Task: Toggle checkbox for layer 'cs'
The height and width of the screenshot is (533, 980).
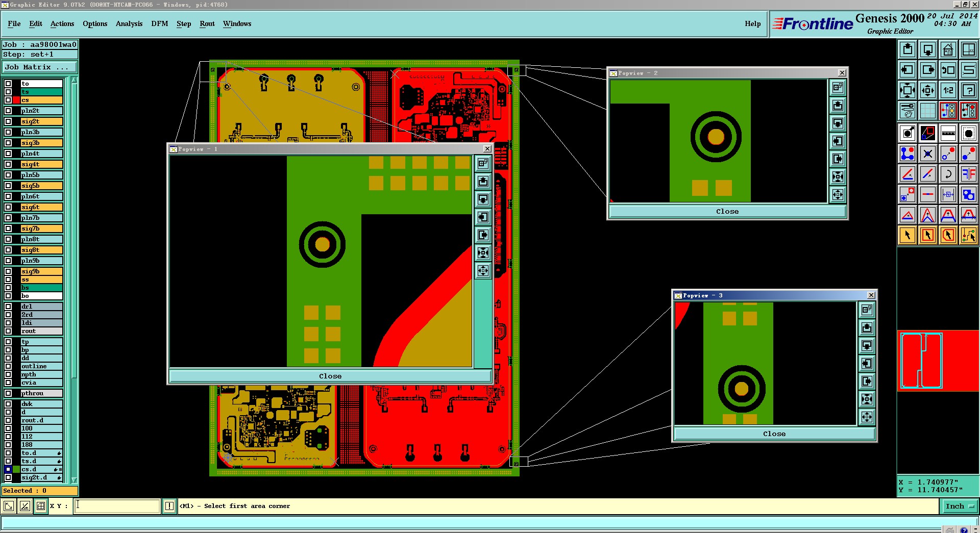Action: point(8,100)
